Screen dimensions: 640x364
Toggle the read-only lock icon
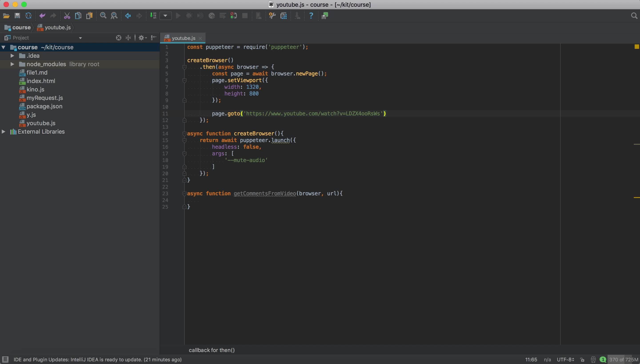click(x=582, y=360)
